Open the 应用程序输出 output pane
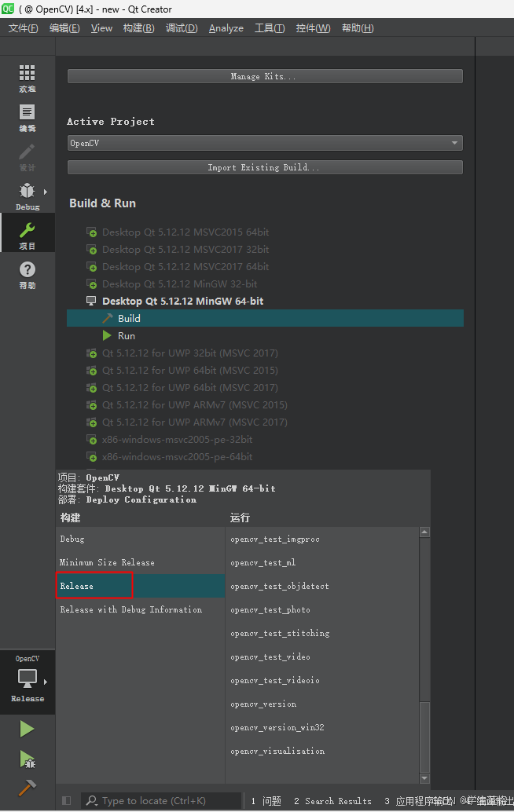514x812 pixels. point(420,800)
